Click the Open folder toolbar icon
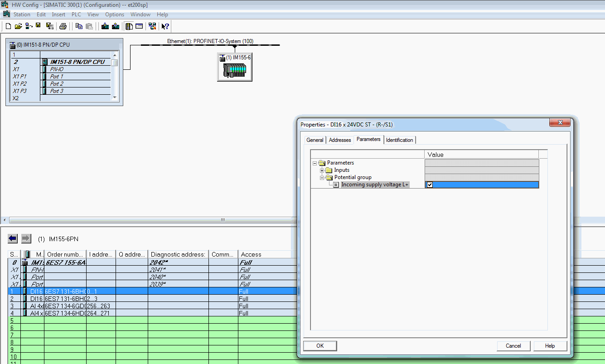Viewport: 605px width, 364px height. coord(18,26)
